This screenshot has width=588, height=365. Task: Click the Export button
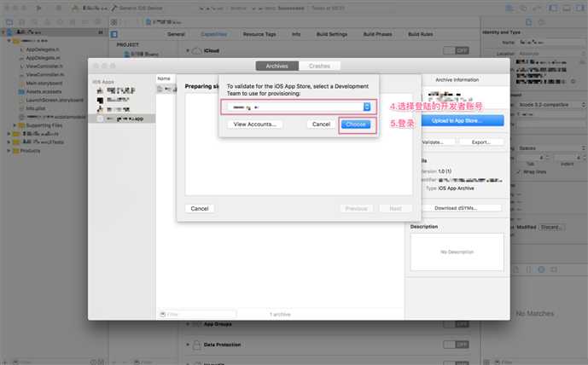(481, 142)
